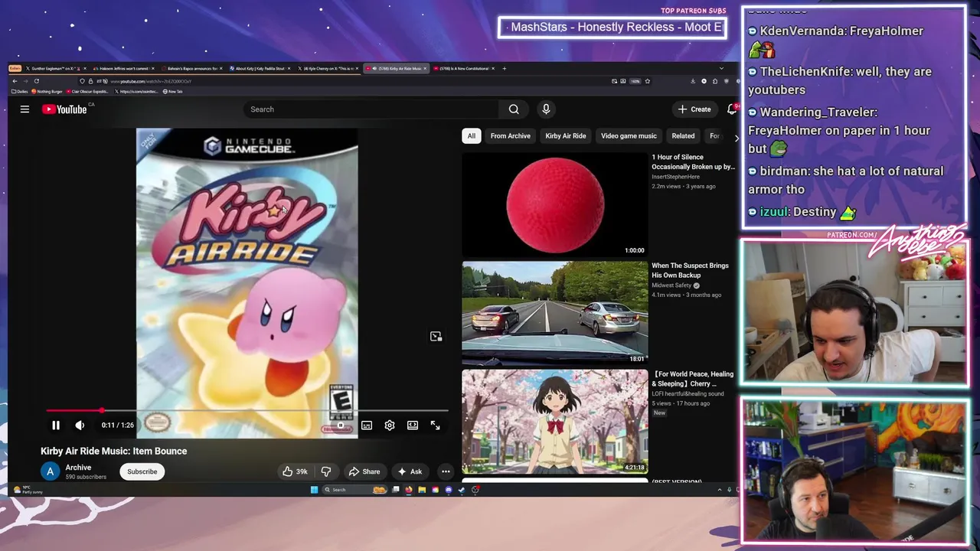
Task: Dislike the video
Action: click(x=326, y=471)
